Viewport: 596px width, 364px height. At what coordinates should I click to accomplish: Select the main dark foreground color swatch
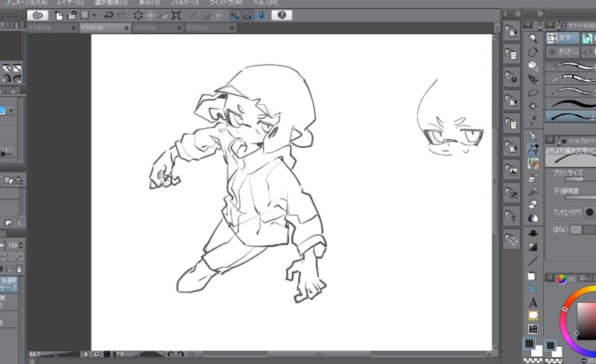(x=529, y=344)
